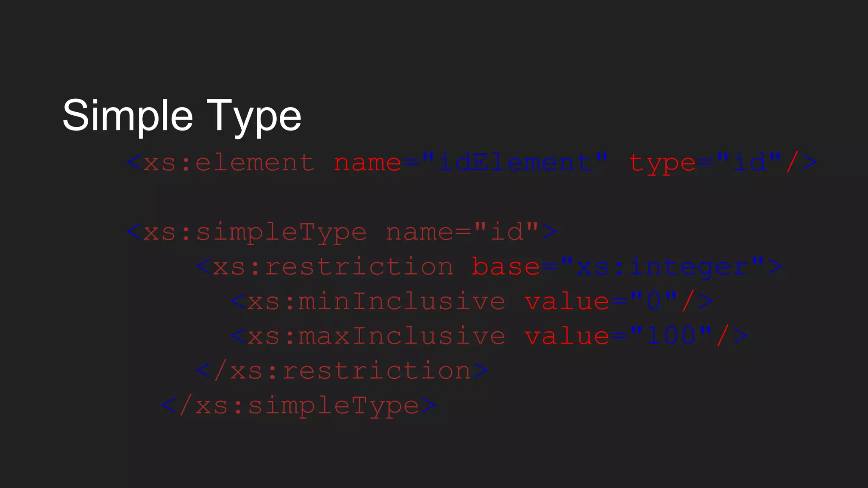Click the value attribute on the maxInclusive line
Viewport: 868px width, 488px height.
coord(566,337)
